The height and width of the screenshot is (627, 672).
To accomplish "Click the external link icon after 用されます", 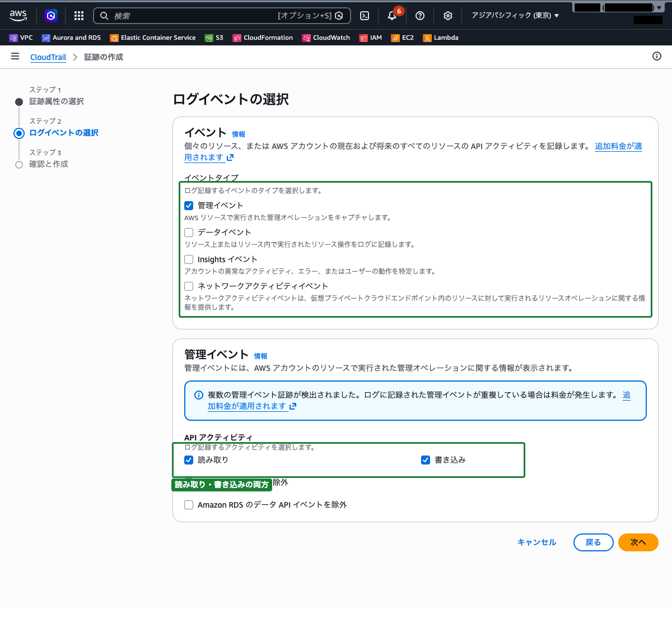I will coord(230,157).
